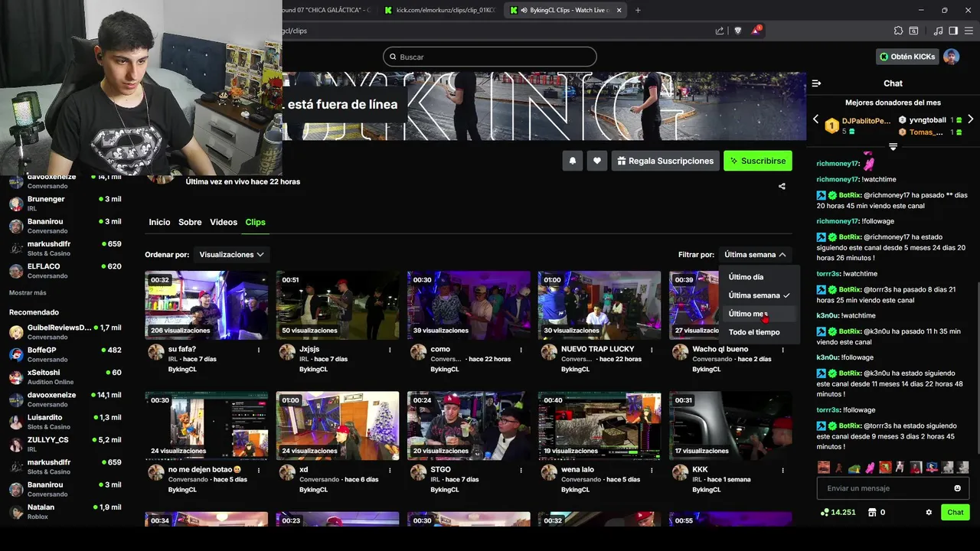The image size is (980, 551).
Task: Open Natalan Roblox channel in sidebar
Action: [x=65, y=511]
